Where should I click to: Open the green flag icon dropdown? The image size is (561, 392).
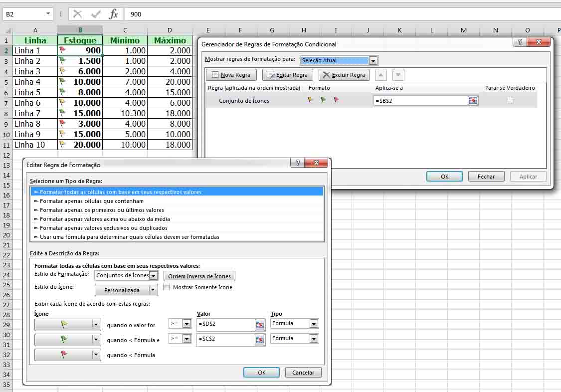(96, 340)
